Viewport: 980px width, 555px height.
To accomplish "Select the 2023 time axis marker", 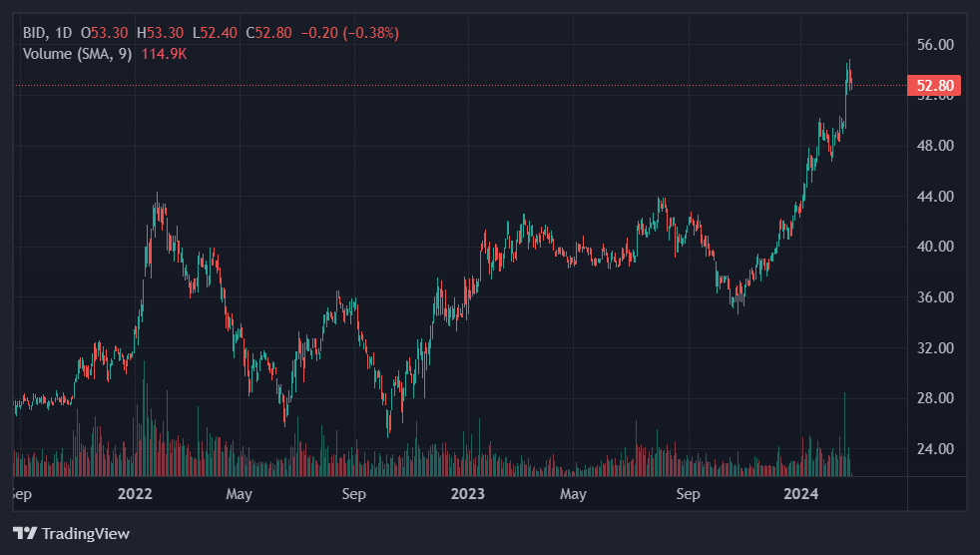I will click(x=467, y=493).
